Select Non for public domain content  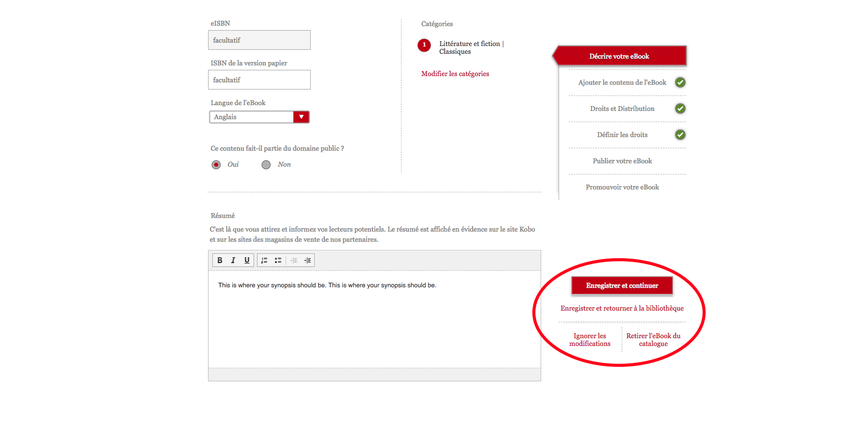point(266,165)
